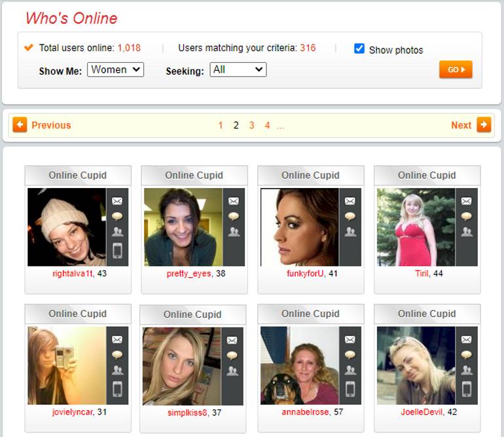The width and height of the screenshot is (504, 437).
Task: Click the orange Next arrow icon
Action: point(484,124)
